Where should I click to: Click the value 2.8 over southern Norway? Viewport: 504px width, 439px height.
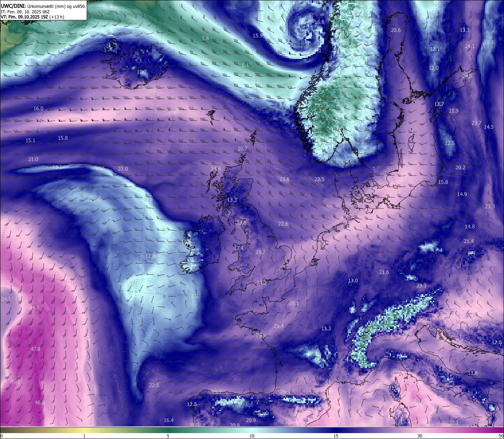[x=322, y=111]
